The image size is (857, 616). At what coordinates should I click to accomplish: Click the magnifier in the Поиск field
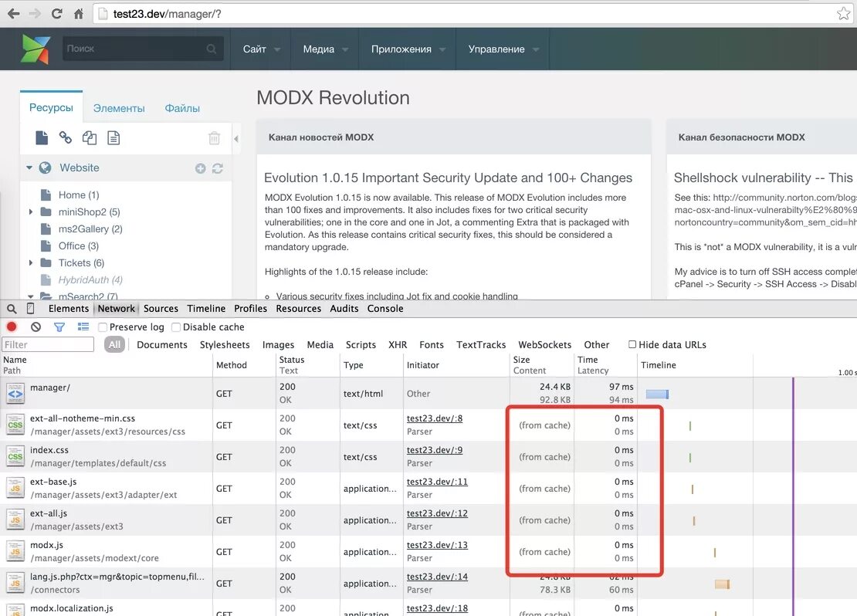[x=212, y=49]
